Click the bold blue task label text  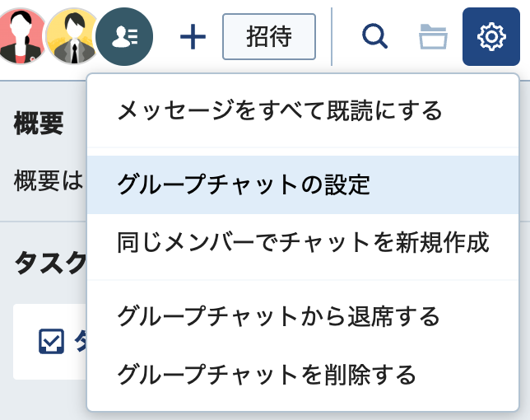pos(81,340)
